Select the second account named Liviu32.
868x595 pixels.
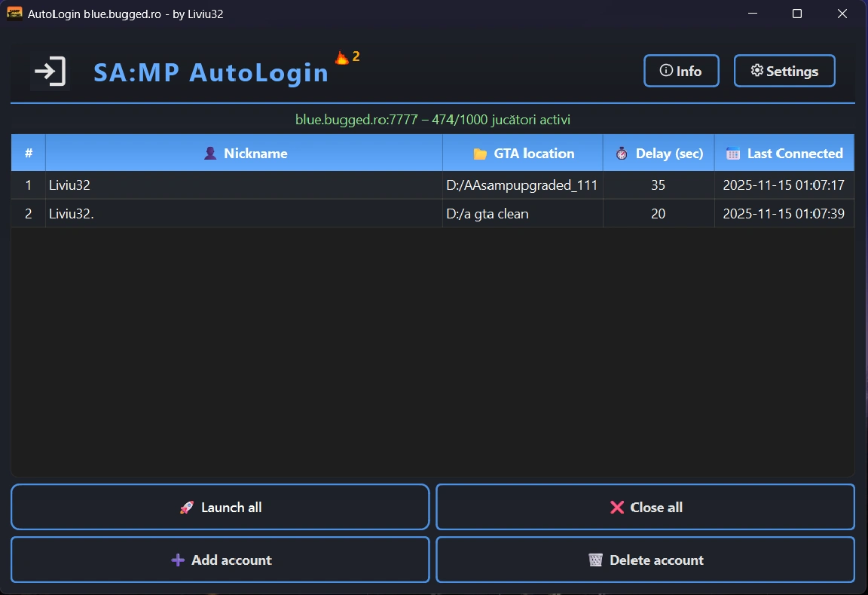(72, 214)
